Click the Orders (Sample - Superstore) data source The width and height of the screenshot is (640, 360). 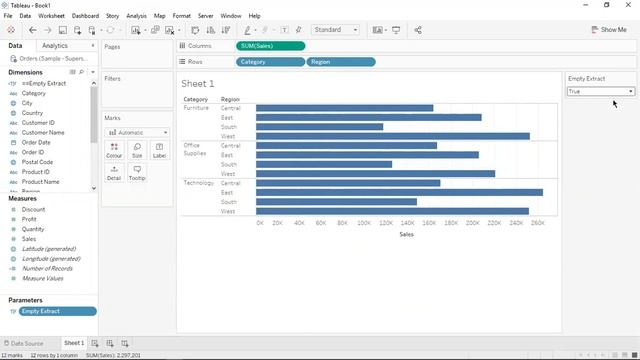[49, 59]
